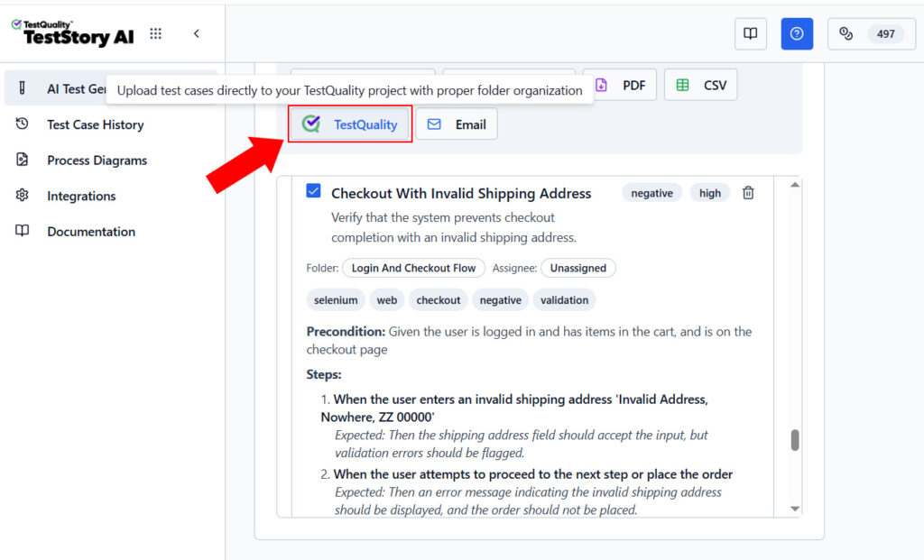This screenshot has height=560, width=924.
Task: Click the selenium tag chip
Action: 336,300
